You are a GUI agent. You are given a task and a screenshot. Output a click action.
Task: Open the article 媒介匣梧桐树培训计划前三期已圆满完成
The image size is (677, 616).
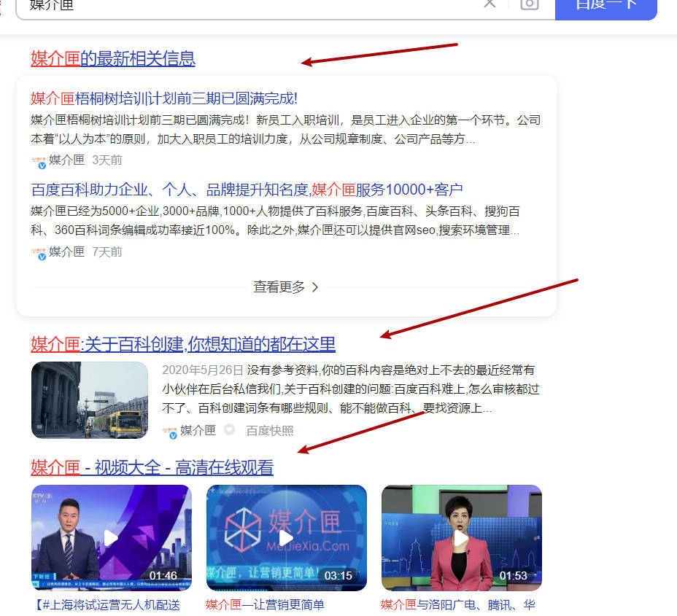click(x=164, y=99)
